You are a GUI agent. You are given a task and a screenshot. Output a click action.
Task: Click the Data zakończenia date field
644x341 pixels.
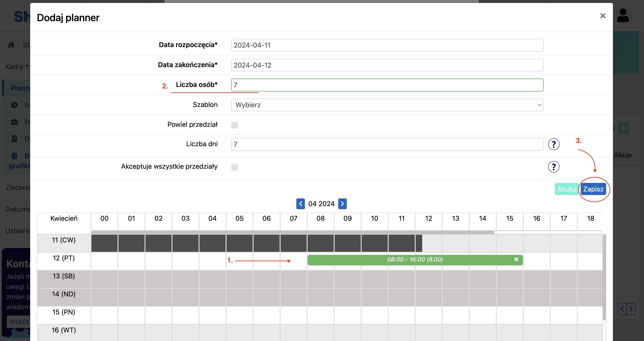coord(387,65)
